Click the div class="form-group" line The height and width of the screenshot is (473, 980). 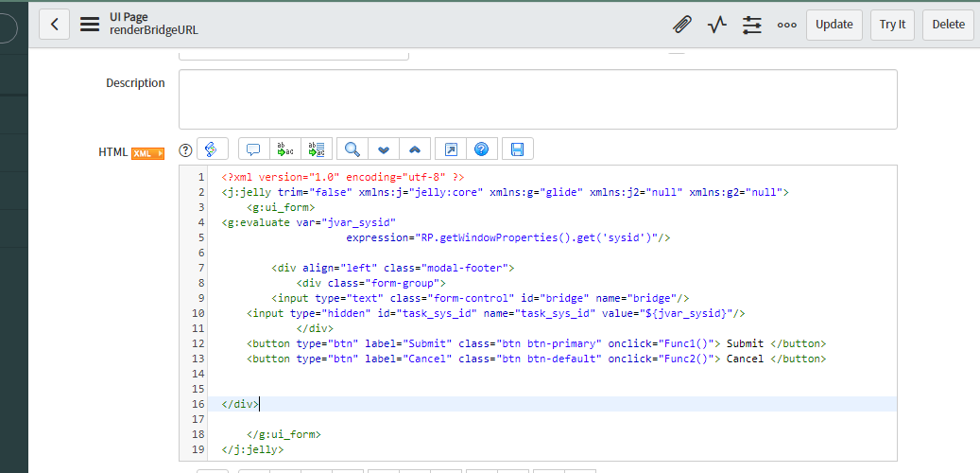point(370,283)
